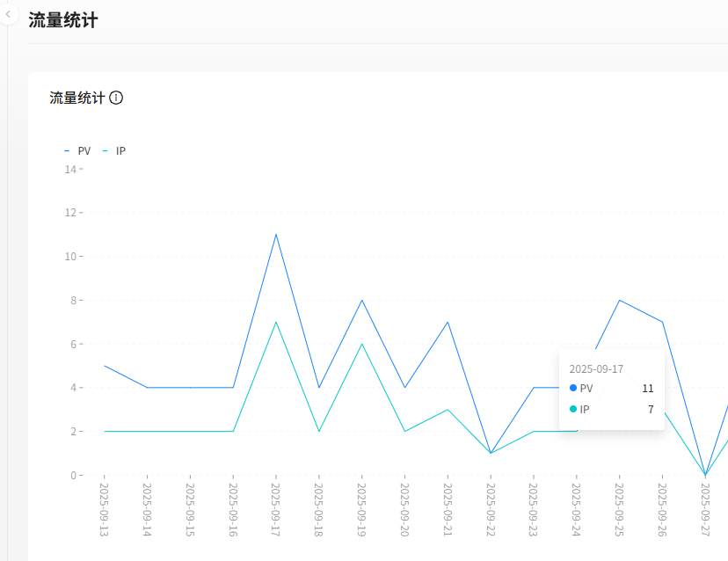Click PV data point of 7 on 2025-09-21
728x561 pixels.
point(448,322)
